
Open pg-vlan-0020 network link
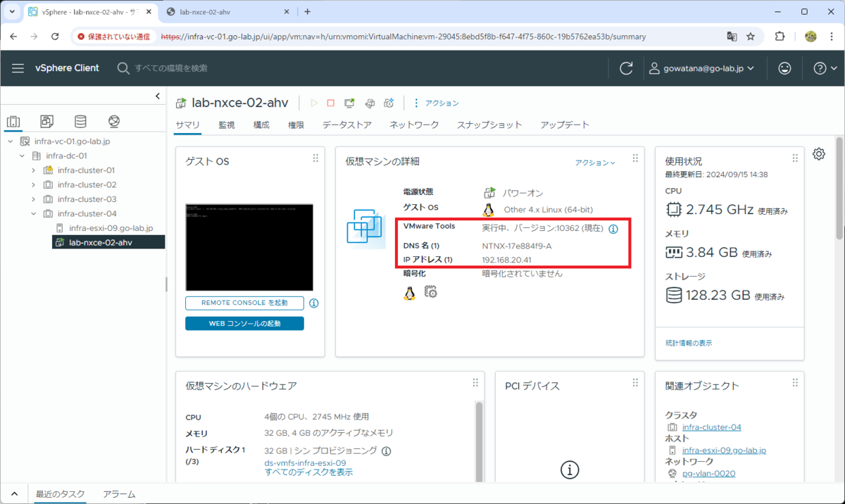tap(708, 473)
